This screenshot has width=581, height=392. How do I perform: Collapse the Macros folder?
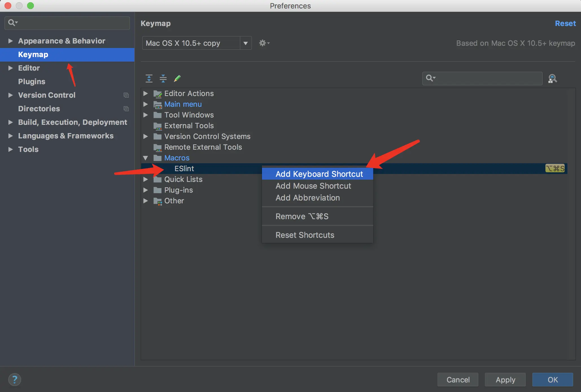coord(146,158)
